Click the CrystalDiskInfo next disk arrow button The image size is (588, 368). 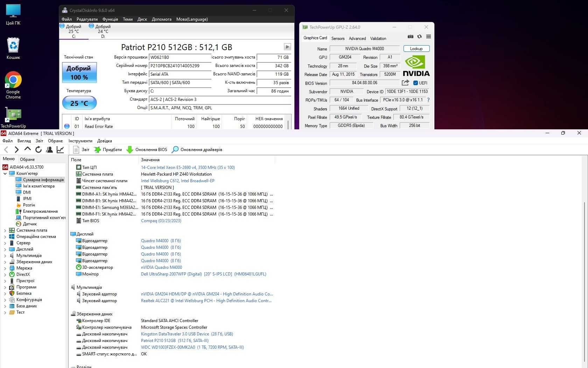[x=287, y=47]
